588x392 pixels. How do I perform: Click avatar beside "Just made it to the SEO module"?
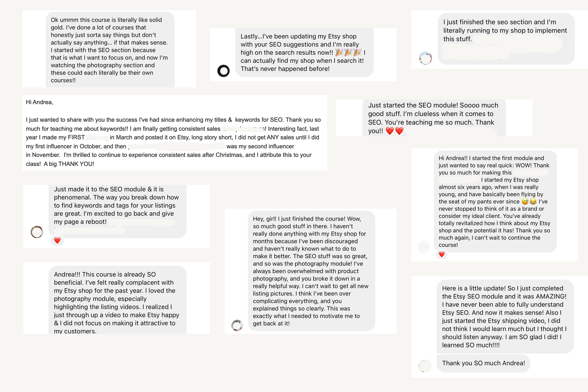(37, 232)
